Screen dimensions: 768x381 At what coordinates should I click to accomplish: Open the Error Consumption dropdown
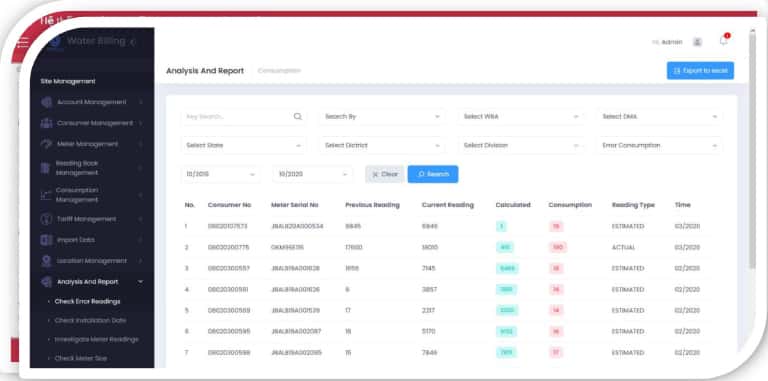[x=659, y=145]
